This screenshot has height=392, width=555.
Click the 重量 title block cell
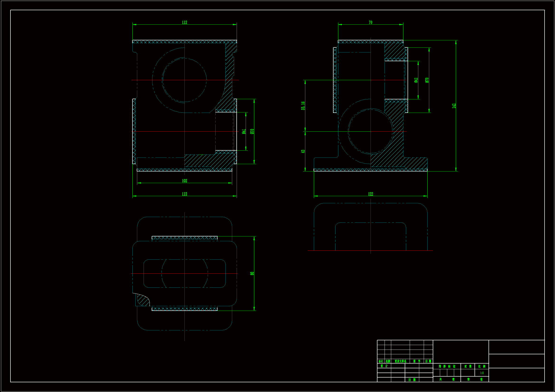(x=468, y=366)
